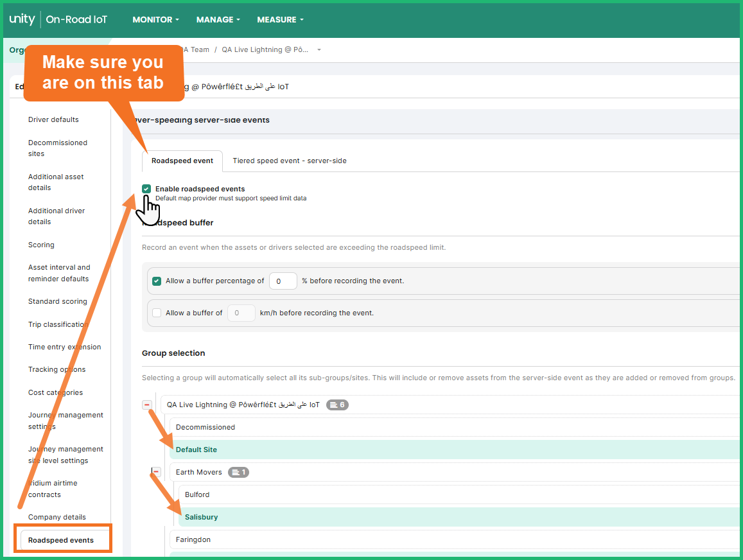Viewport: 743px width, 560px height.
Task: Open the breadcrumb dropdown arrow
Action: (319, 49)
